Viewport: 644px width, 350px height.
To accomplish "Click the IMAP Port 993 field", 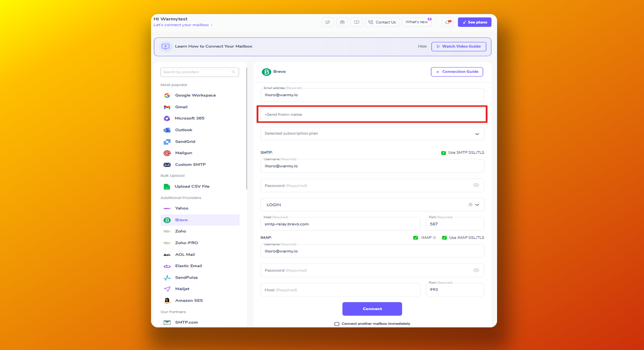I will pyautogui.click(x=455, y=290).
